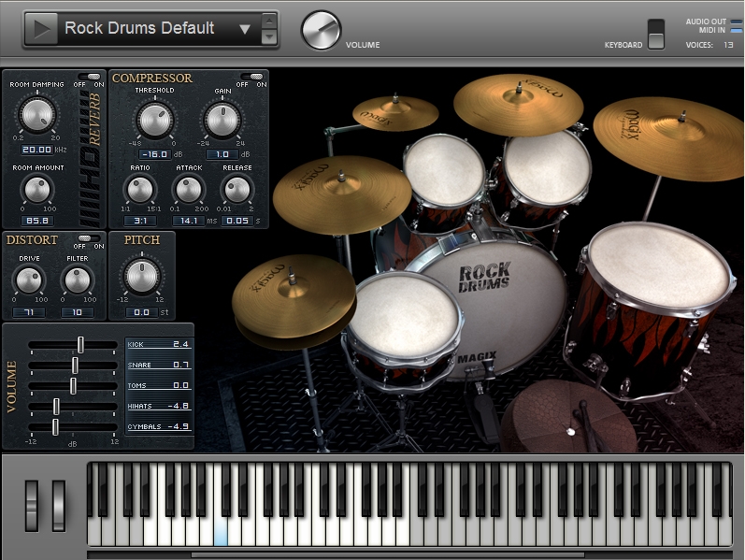Open the Rock Drums Default preset dropdown
745x560 pixels.
(x=245, y=30)
